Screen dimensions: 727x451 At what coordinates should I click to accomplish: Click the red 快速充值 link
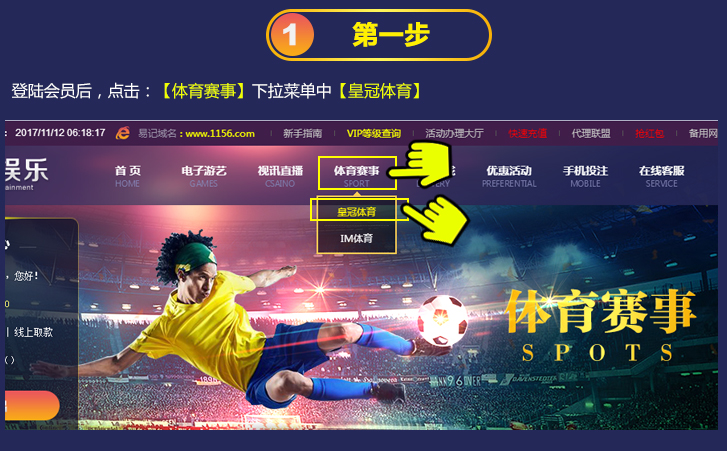(527, 133)
